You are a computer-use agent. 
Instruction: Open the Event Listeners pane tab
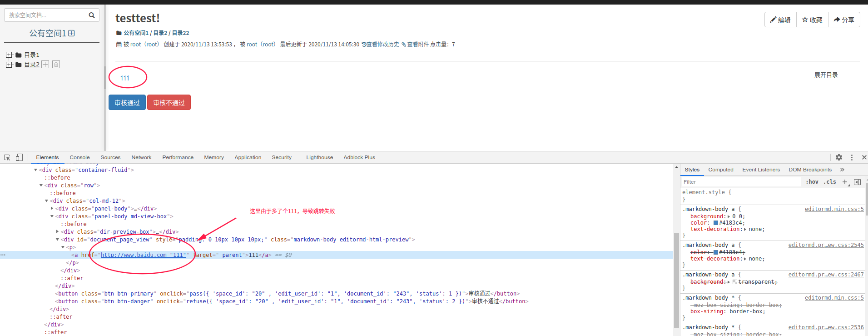point(761,170)
